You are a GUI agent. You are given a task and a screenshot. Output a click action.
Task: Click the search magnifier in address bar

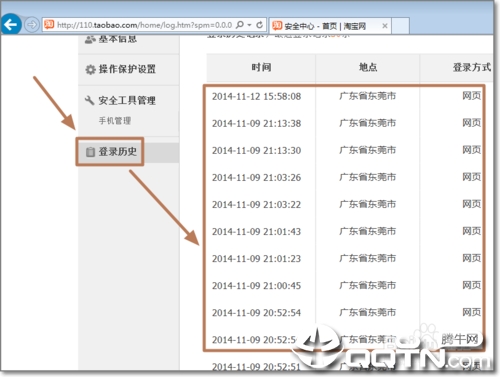pyautogui.click(x=239, y=25)
